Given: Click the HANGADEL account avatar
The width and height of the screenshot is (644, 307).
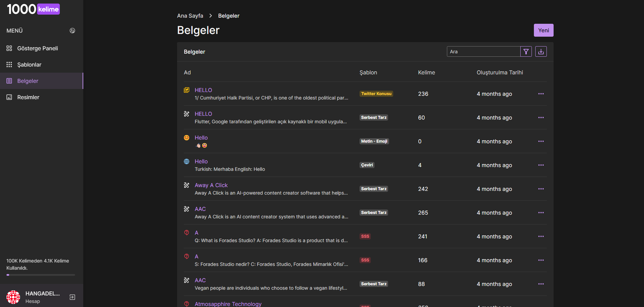Looking at the screenshot, I should [x=13, y=297].
